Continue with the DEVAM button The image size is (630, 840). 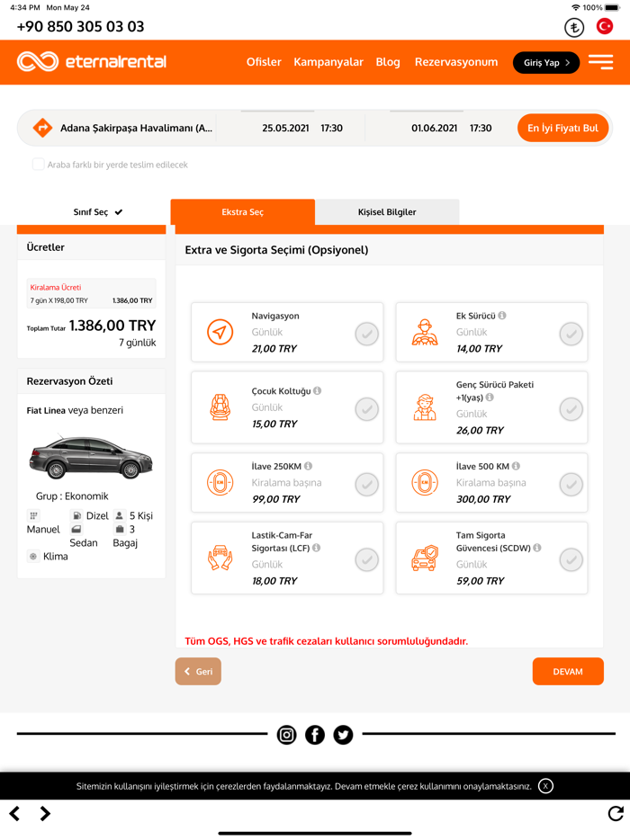pos(568,671)
